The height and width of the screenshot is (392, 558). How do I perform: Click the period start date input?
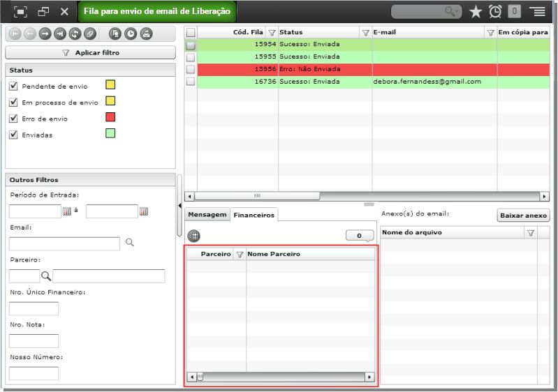point(35,211)
